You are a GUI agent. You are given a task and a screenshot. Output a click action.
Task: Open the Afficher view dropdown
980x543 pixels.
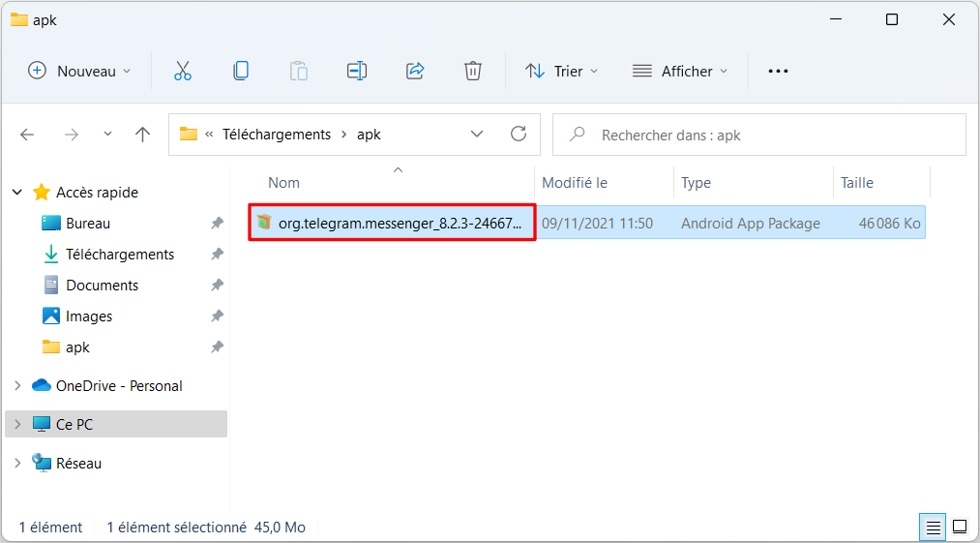pos(680,71)
